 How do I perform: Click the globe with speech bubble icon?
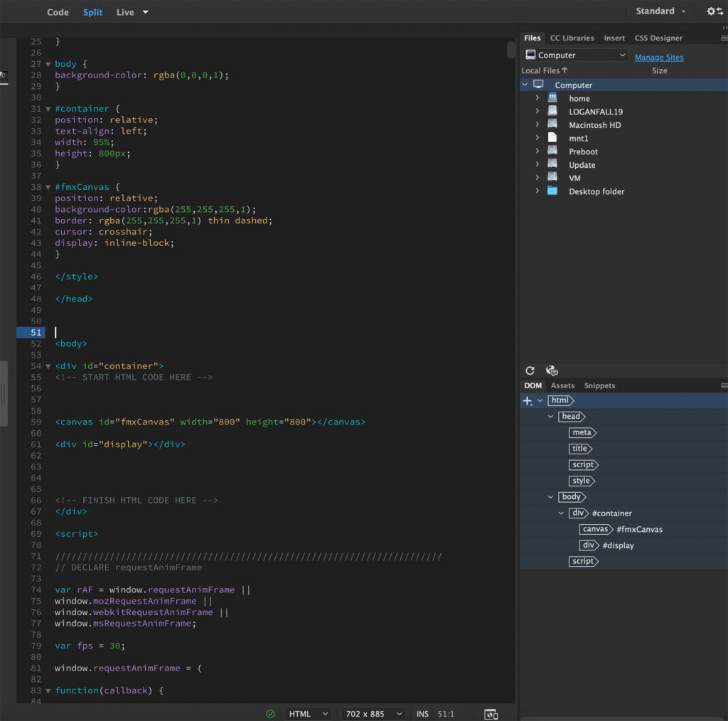coord(552,370)
